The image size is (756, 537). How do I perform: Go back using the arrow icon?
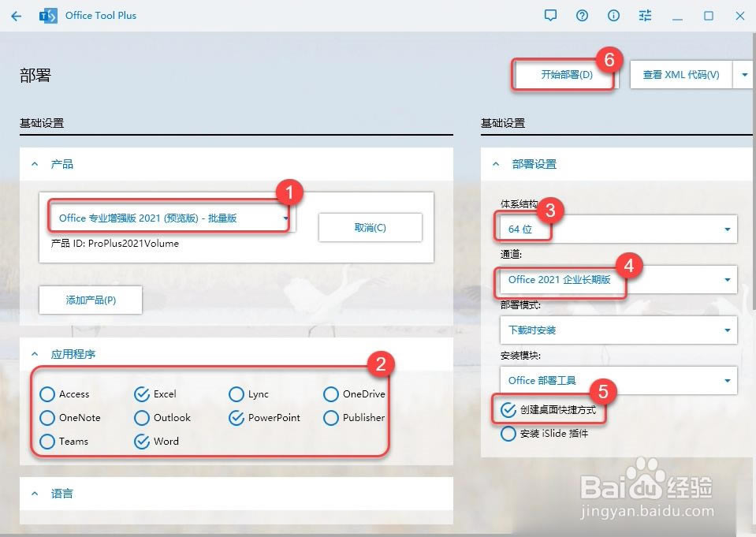coord(17,16)
